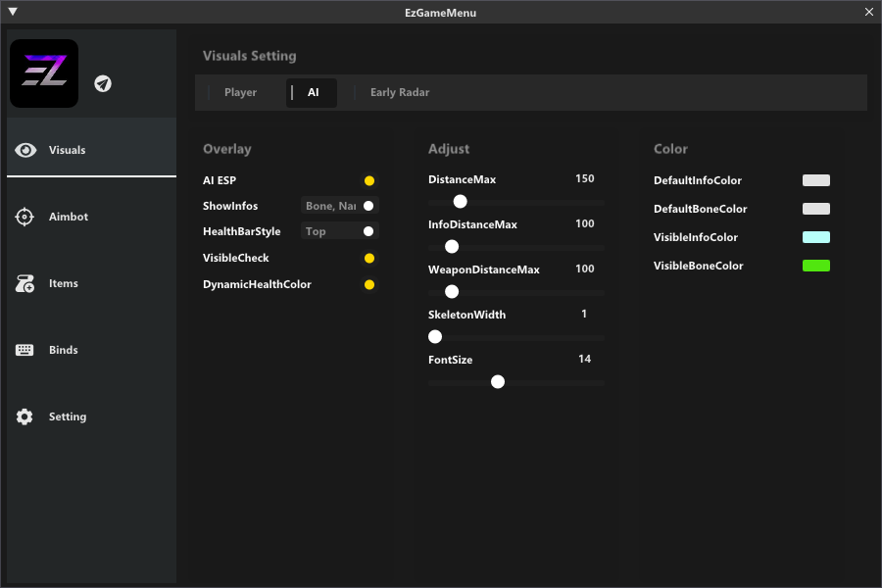Open the Items section
Image resolution: width=882 pixels, height=588 pixels.
pos(92,283)
